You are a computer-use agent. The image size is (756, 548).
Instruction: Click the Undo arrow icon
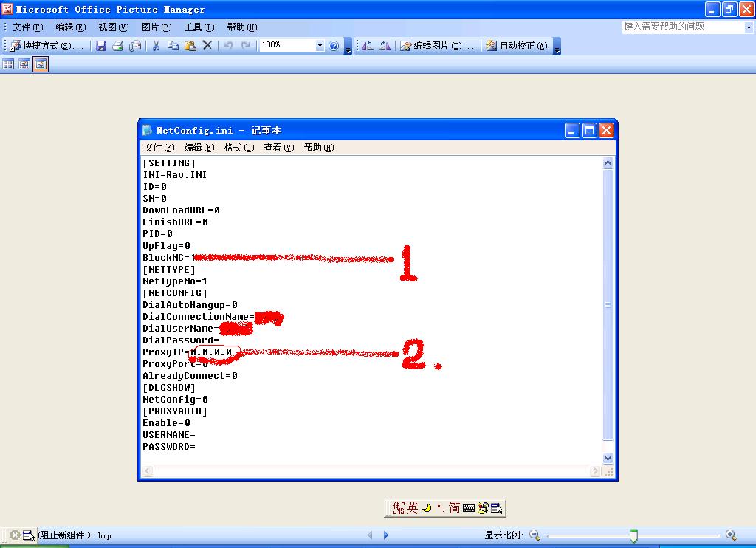point(229,46)
